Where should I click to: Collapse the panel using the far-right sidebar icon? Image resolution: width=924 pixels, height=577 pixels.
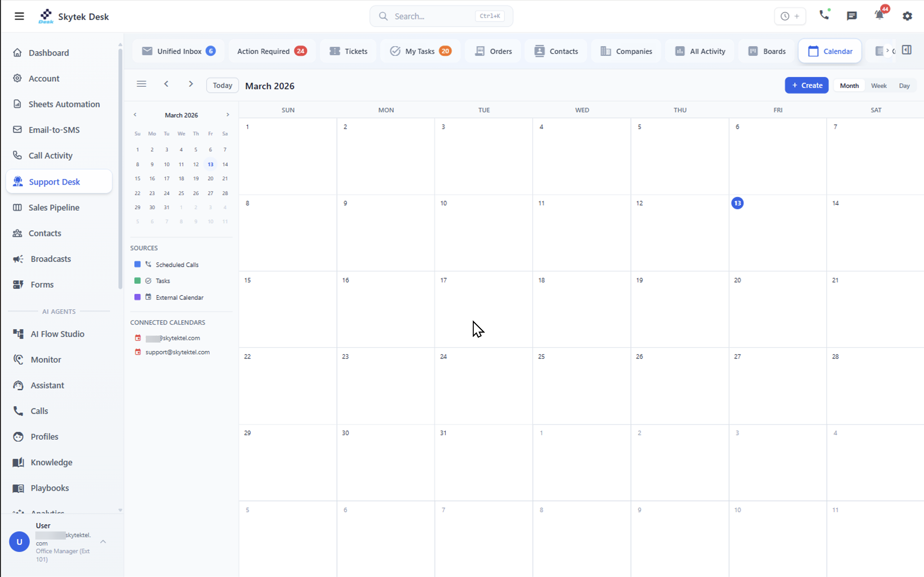coord(906,50)
